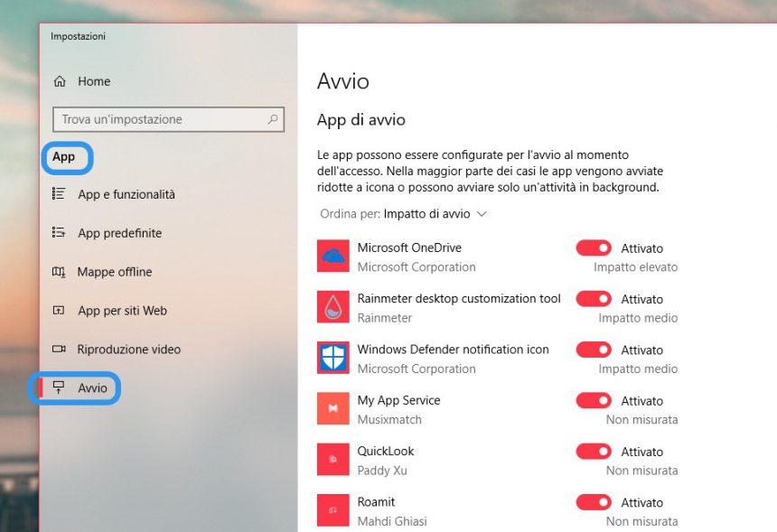Click the Musixmatch publisher text
777x532 pixels.
(389, 420)
